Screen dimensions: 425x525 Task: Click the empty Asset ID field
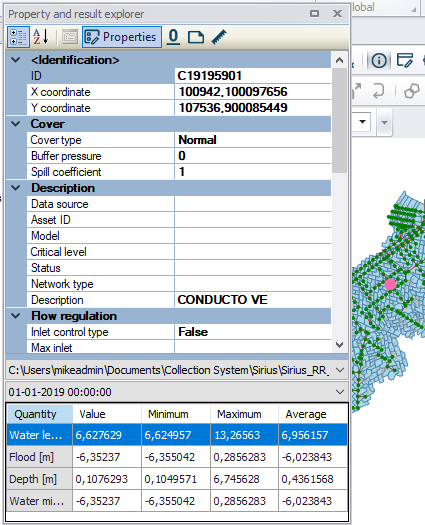[253, 220]
